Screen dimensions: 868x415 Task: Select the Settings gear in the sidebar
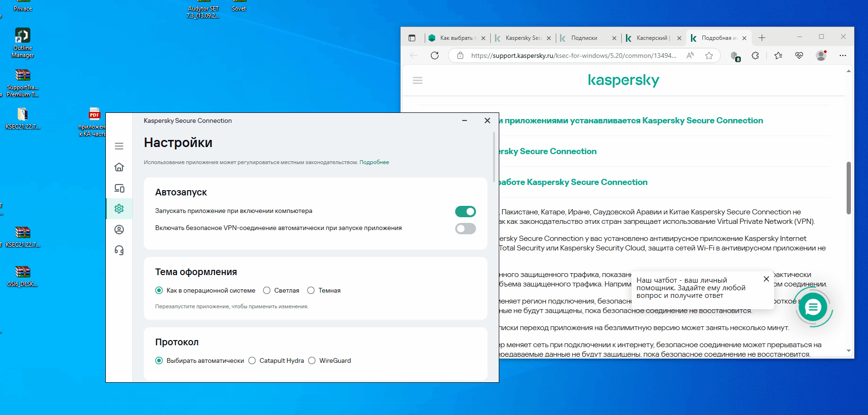tap(119, 209)
